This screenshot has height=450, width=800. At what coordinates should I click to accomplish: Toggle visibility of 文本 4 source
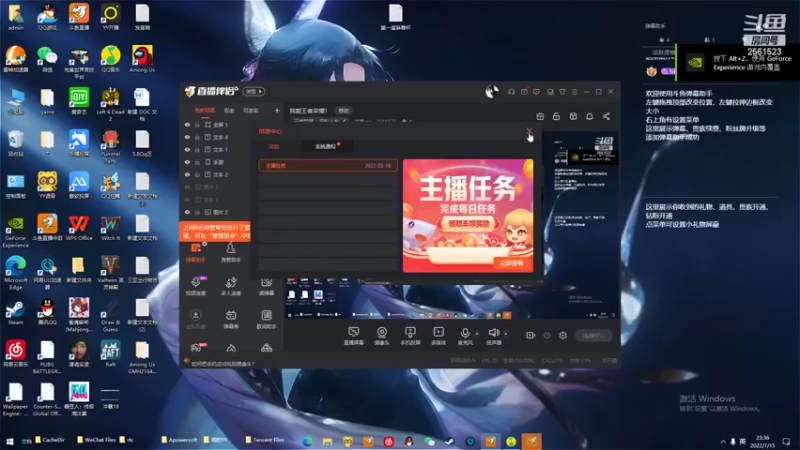(187, 137)
